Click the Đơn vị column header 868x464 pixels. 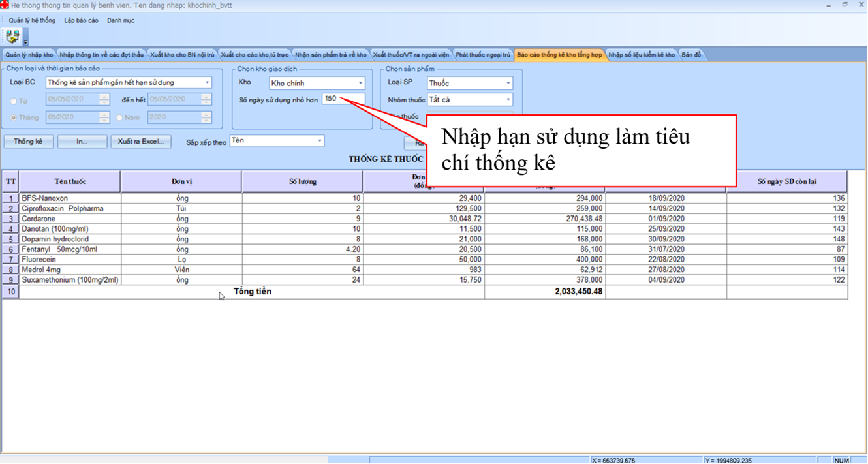pos(181,181)
